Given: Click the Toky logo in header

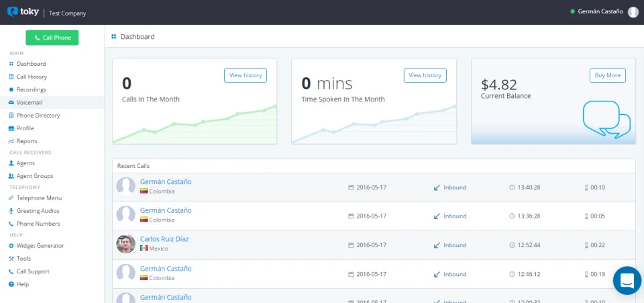Looking at the screenshot, I should [x=23, y=12].
